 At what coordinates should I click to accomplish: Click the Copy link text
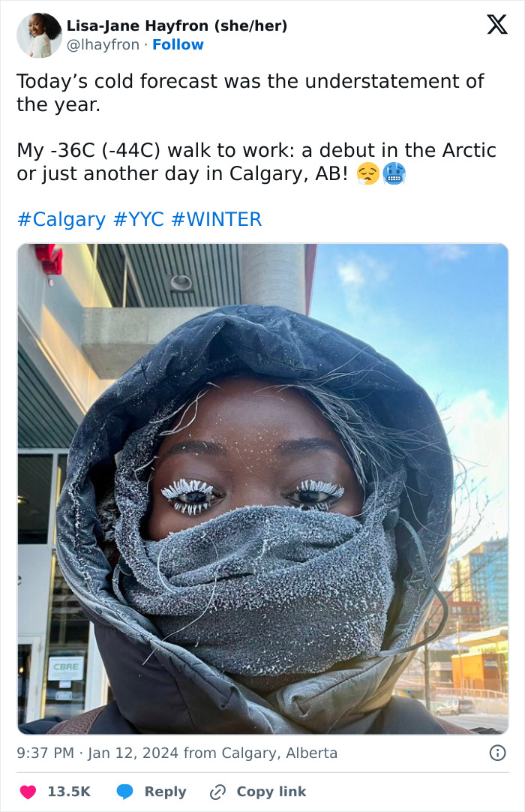(x=271, y=792)
